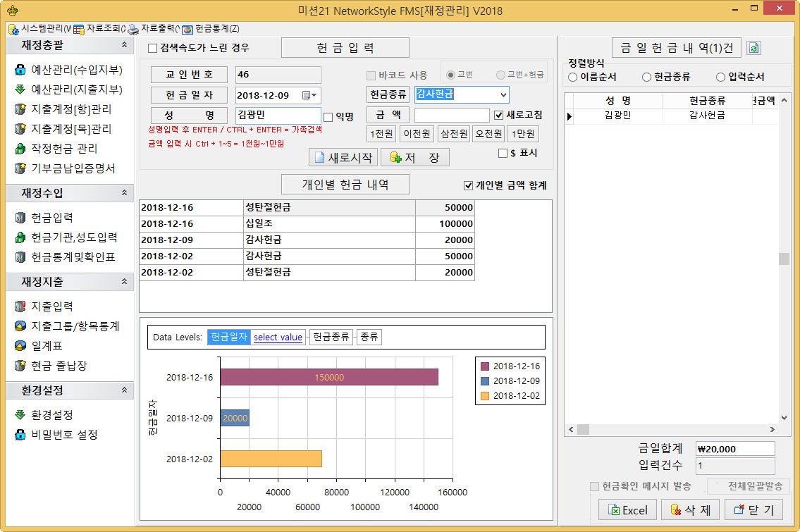The width and height of the screenshot is (800, 532).
Task: Toggle 개인별 금액 합계 checkbox
Action: coord(469,186)
